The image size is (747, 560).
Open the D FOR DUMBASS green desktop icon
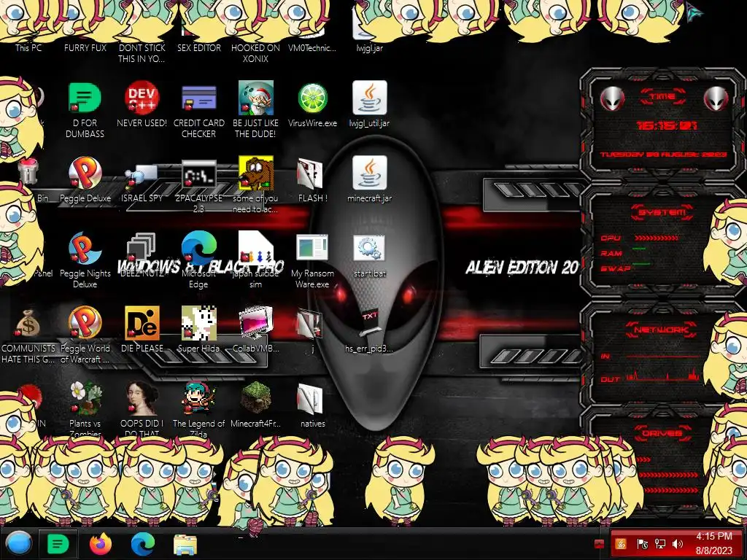[x=85, y=98]
